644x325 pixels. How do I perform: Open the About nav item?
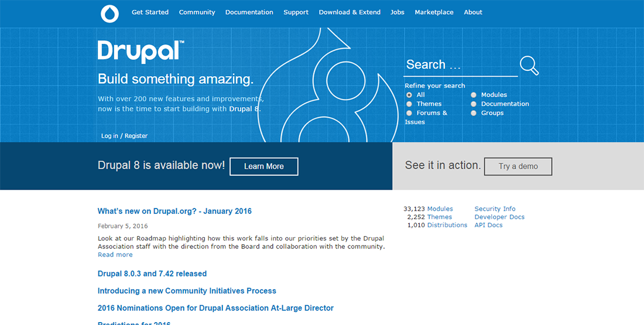(x=473, y=12)
